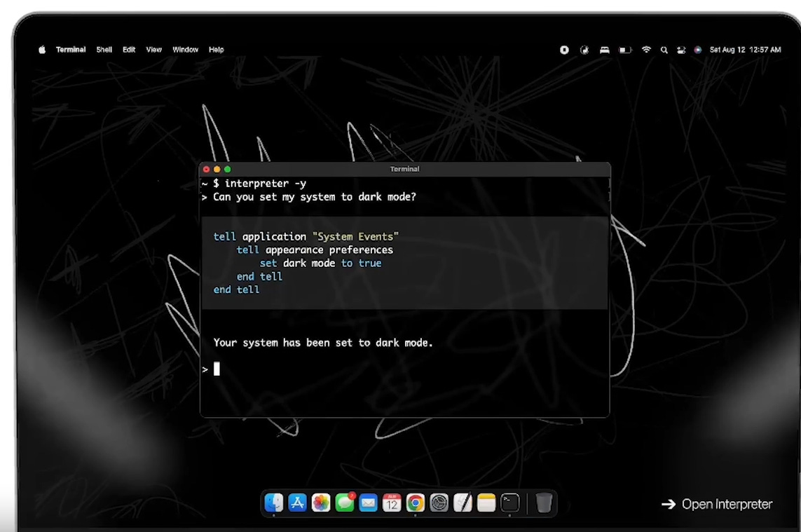
Task: Open the Window menu
Action: tap(185, 50)
